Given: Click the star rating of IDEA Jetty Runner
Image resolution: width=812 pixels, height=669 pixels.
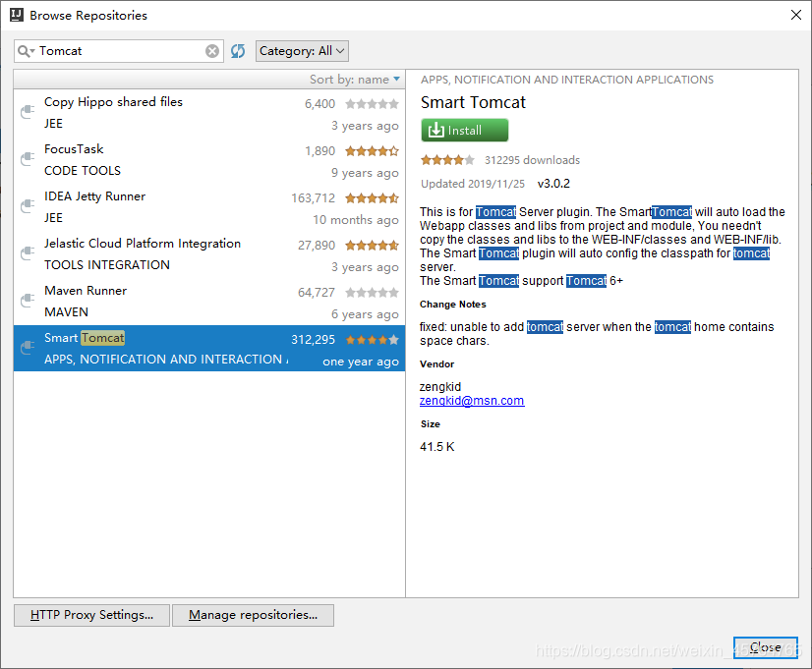Looking at the screenshot, I should [x=372, y=198].
